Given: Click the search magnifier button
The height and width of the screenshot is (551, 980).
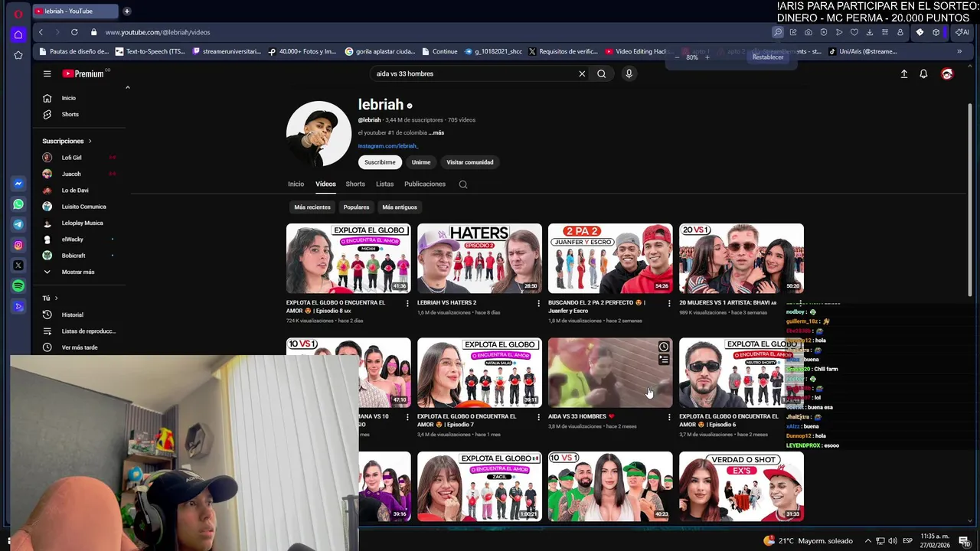Looking at the screenshot, I should [x=602, y=73].
